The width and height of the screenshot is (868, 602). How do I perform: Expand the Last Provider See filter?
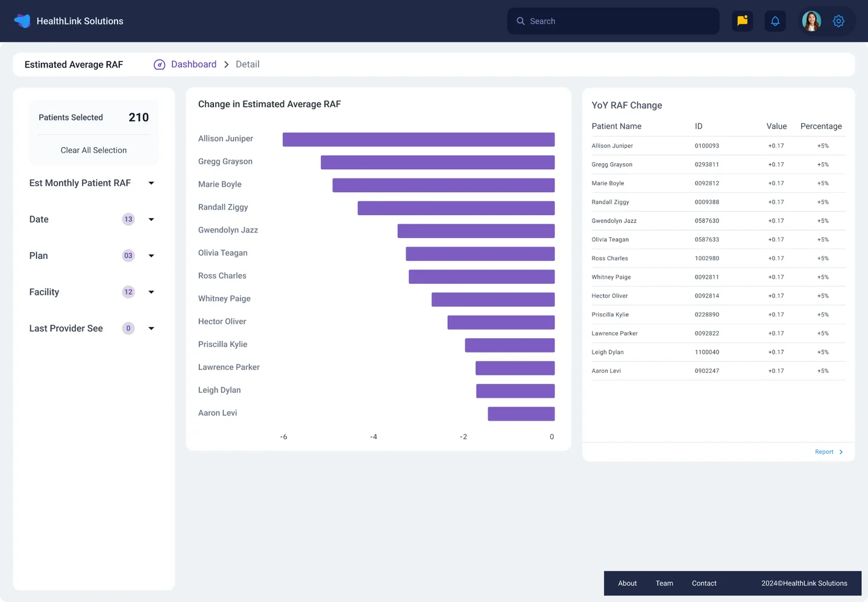(x=151, y=328)
